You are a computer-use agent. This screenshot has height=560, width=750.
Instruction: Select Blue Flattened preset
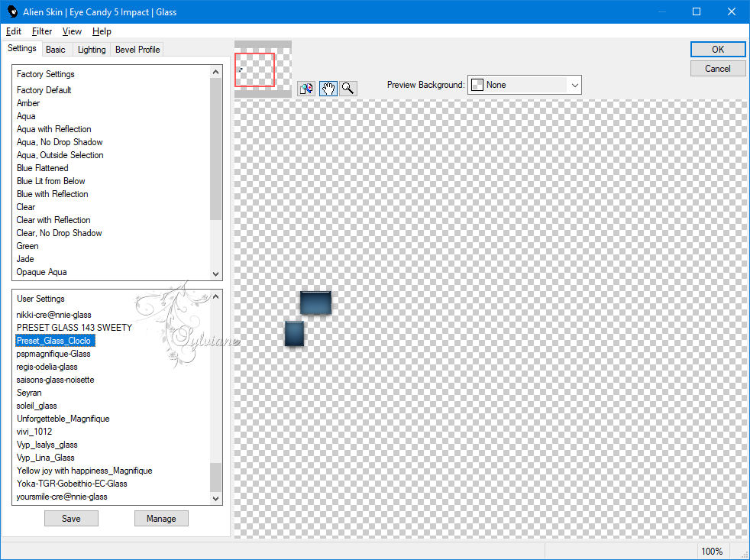pos(42,168)
